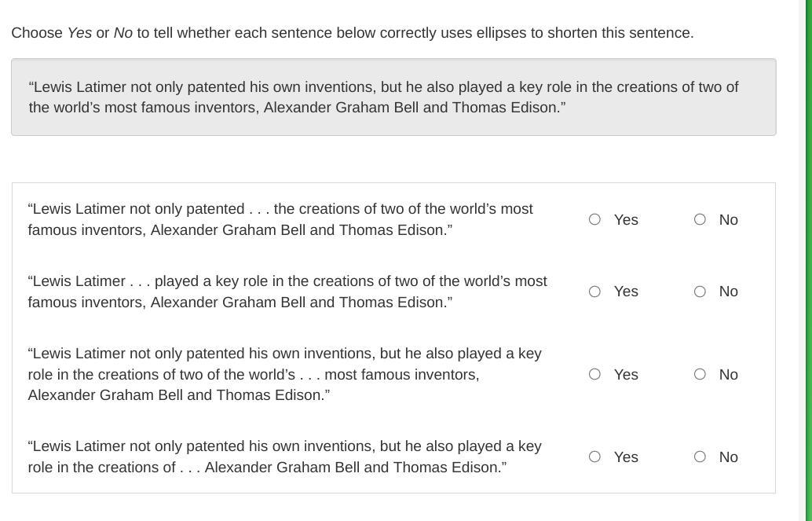Click the italic word 'No' in the instructions
The height and width of the screenshot is (521, 812).
123,33
